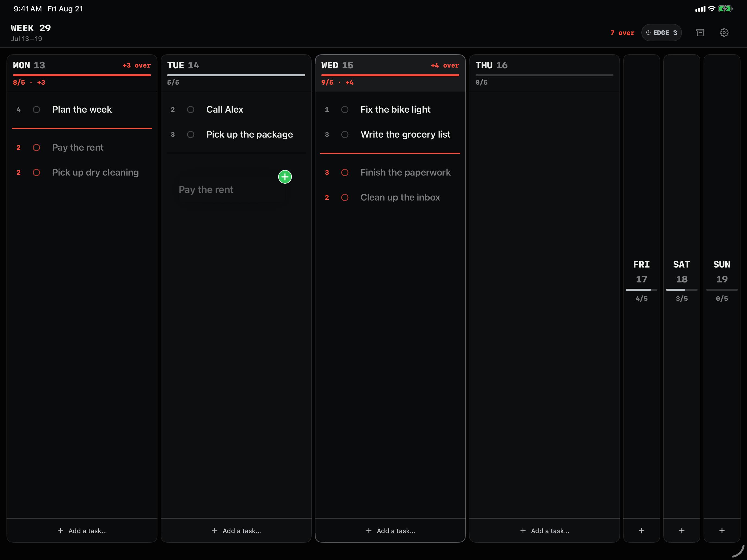This screenshot has height=560, width=747.
Task: Add a task in Monday column
Action: pyautogui.click(x=82, y=531)
